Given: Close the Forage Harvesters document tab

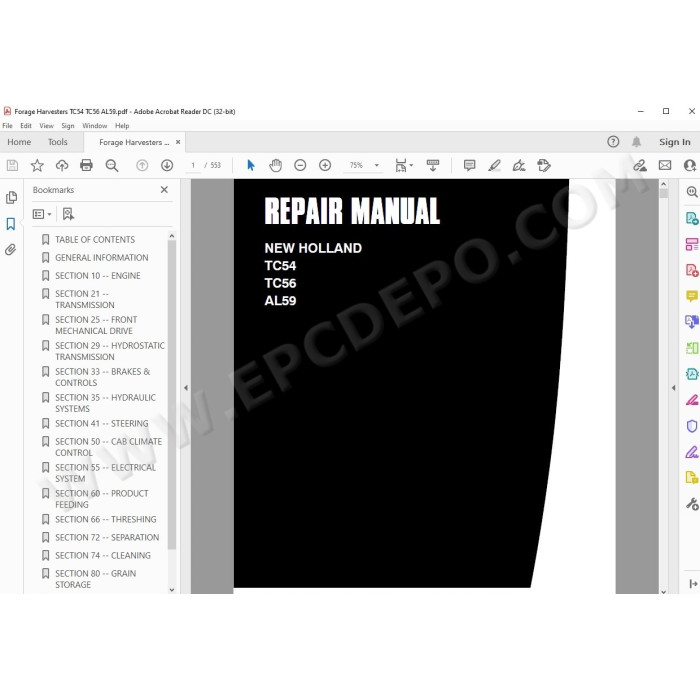Looking at the screenshot, I should pos(178,142).
